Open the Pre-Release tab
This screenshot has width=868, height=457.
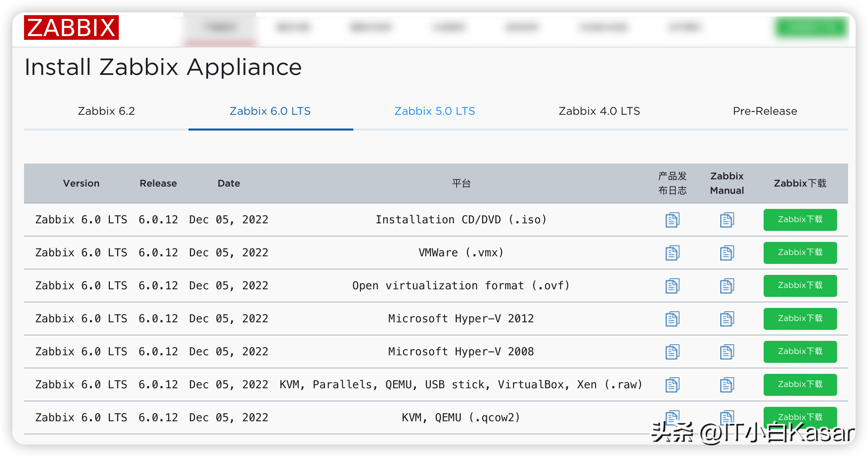[765, 111]
